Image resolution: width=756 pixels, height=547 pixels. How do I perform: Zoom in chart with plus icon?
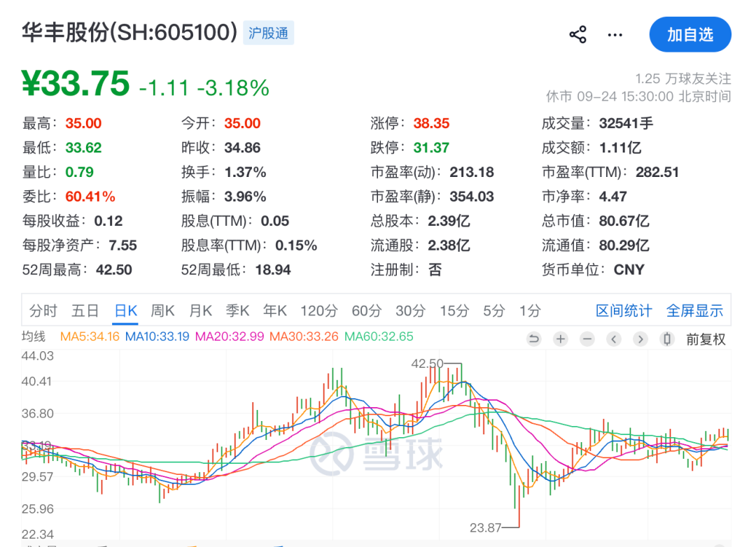560,339
